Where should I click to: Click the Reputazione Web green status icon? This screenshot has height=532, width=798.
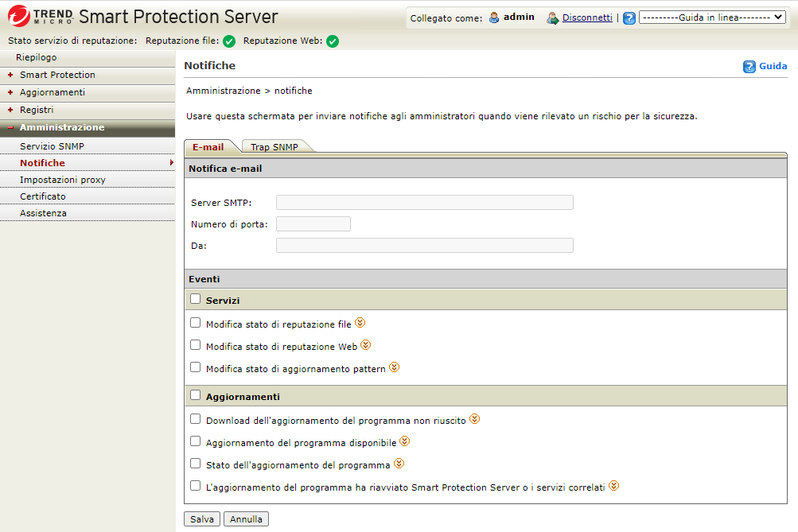[333, 41]
